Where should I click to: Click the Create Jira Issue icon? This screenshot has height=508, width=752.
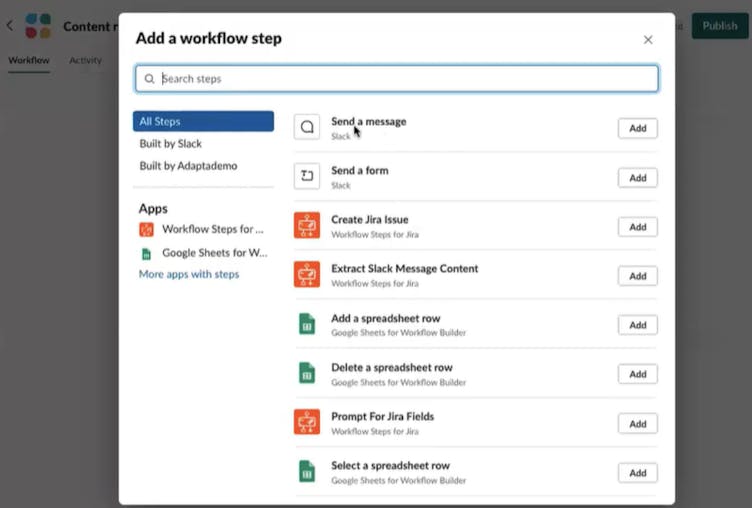[x=307, y=225]
